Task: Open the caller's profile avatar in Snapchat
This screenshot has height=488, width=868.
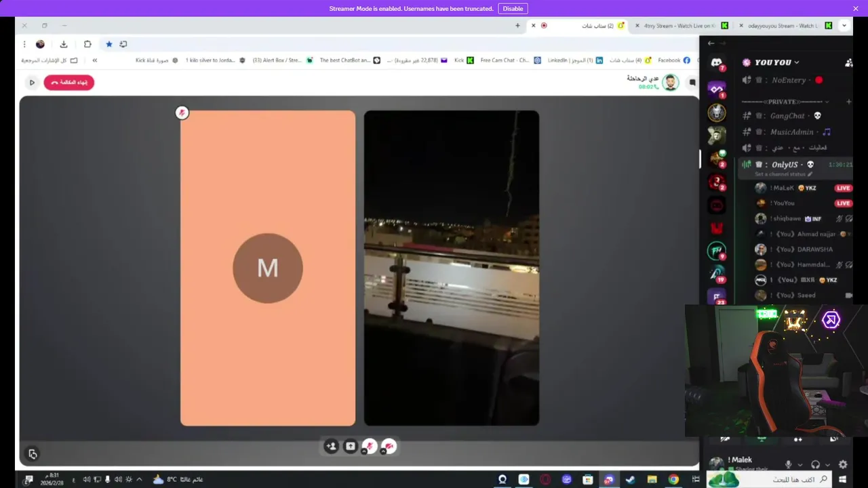Action: [x=670, y=83]
